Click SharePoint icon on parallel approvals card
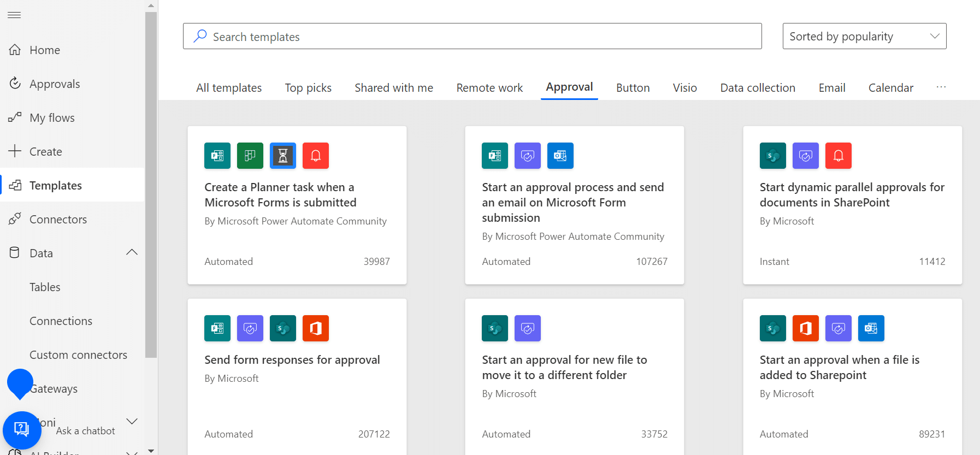This screenshot has height=455, width=980. tap(773, 156)
